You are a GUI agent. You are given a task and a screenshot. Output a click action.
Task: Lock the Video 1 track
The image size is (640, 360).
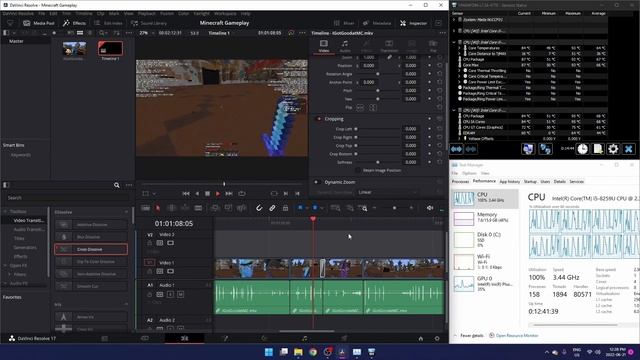tap(149, 271)
